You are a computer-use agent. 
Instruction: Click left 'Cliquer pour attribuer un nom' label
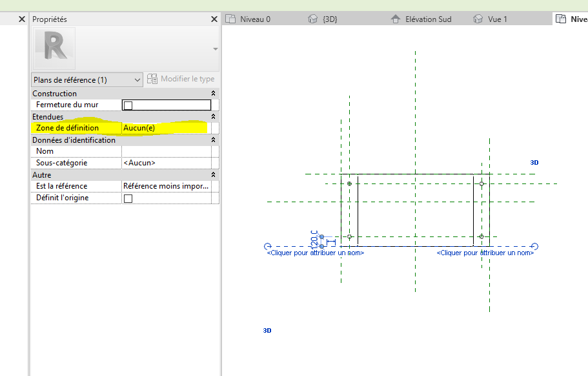(315, 253)
